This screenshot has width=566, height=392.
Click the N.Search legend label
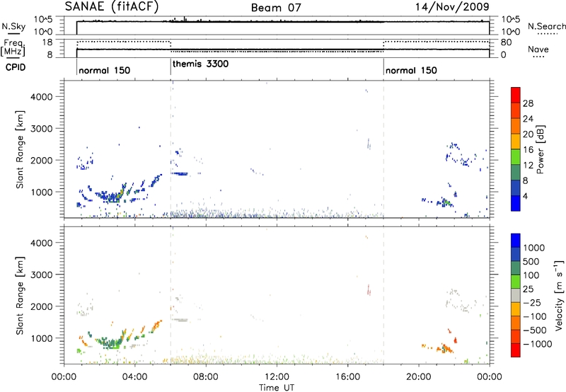(x=547, y=26)
